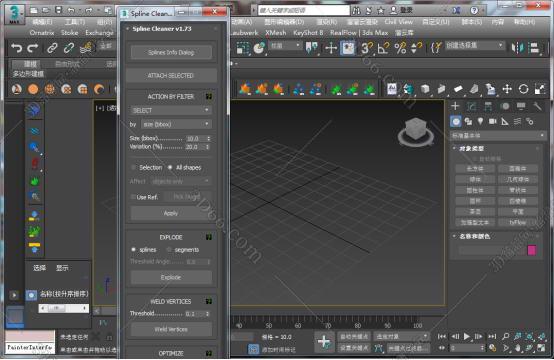Click the Redo arrow in main toolbar
This screenshot has width=554, height=360.
33,48
